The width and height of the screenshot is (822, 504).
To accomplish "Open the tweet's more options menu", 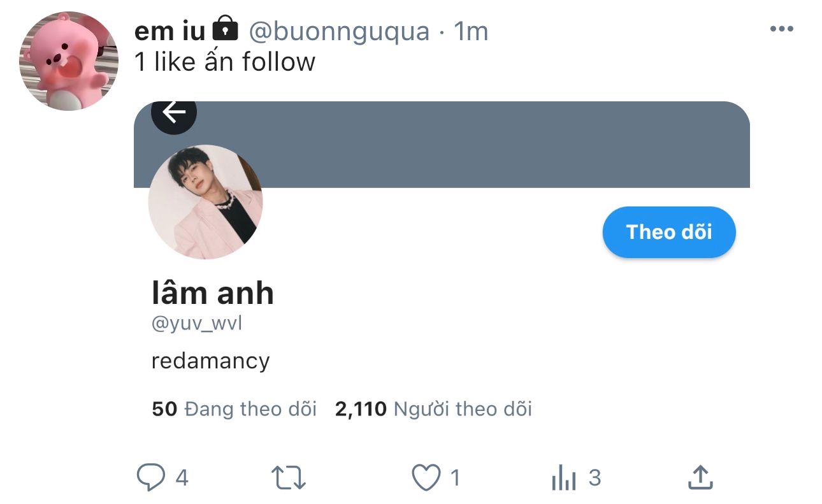I will (x=781, y=29).
